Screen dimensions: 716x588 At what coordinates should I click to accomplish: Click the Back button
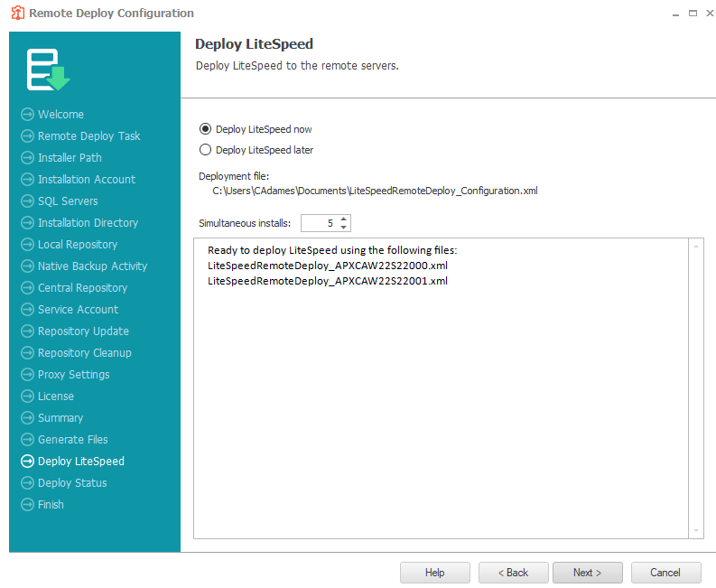coord(513,573)
